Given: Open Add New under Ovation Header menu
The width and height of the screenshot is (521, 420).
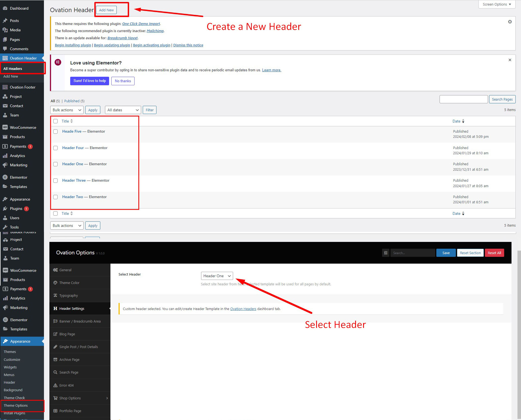Looking at the screenshot, I should 11,76.
